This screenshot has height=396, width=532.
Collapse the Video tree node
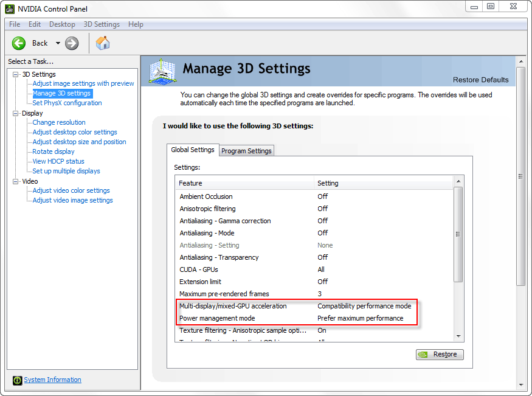pyautogui.click(x=16, y=181)
